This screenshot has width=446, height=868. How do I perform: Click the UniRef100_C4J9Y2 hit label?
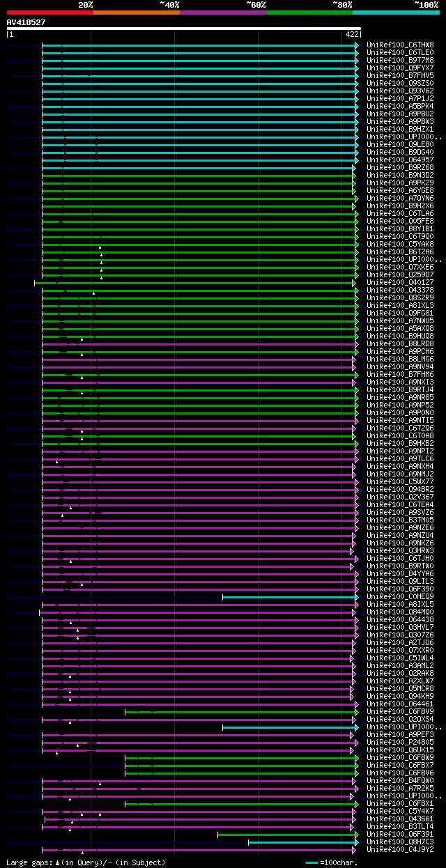tap(400, 849)
